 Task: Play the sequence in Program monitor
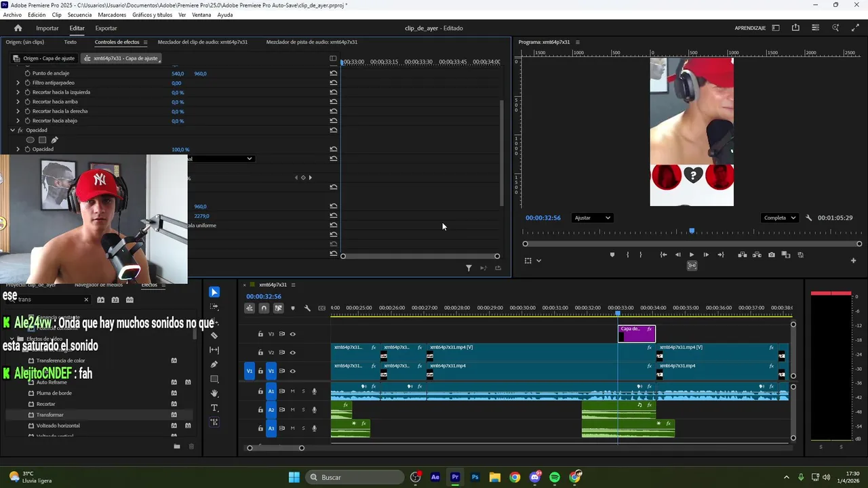click(x=692, y=255)
